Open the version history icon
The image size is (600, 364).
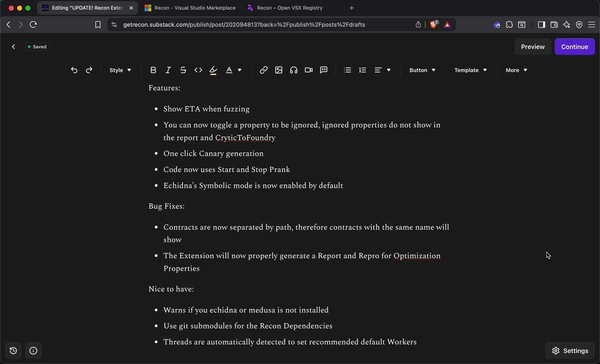pyautogui.click(x=14, y=350)
